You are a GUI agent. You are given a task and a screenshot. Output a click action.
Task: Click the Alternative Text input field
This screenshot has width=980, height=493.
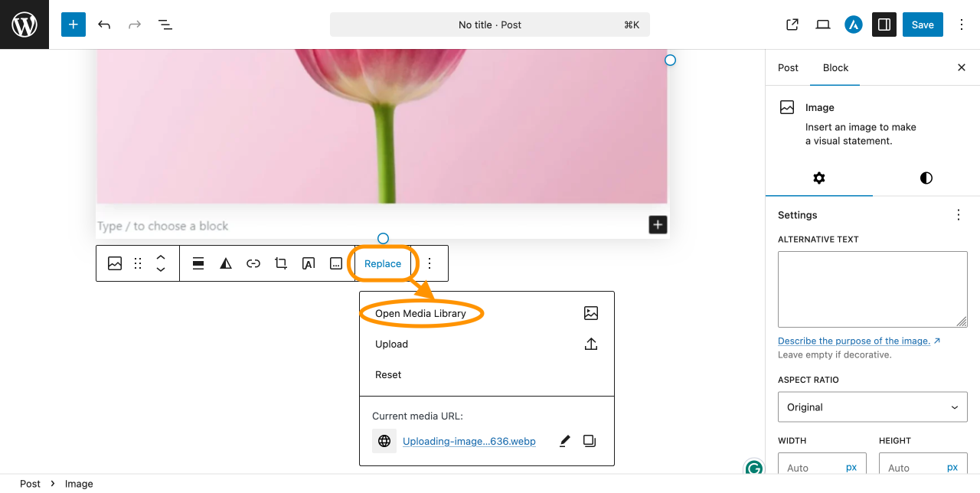tap(872, 289)
